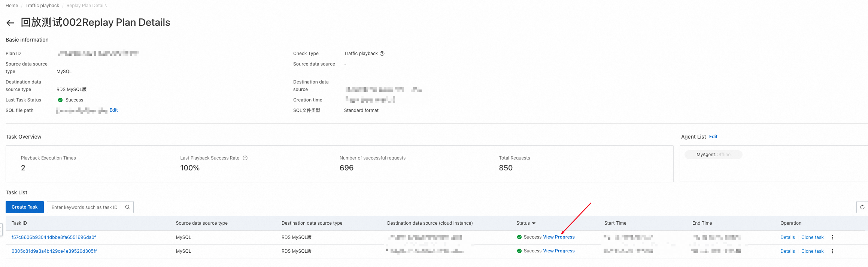
Task: Open task 0305c81d9a3a4b429ce4e39520d305ff
Action: coord(54,251)
